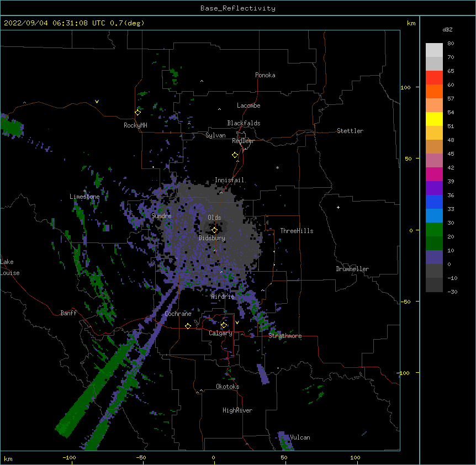Select the yellow V marker east of Calgary
This screenshot has width=476, height=465.
[x=237, y=323]
